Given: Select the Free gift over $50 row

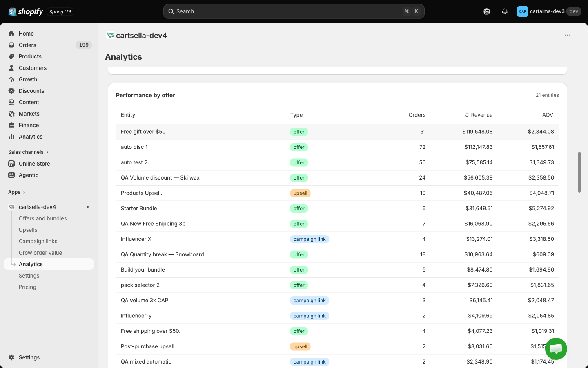Looking at the screenshot, I should [337, 132].
